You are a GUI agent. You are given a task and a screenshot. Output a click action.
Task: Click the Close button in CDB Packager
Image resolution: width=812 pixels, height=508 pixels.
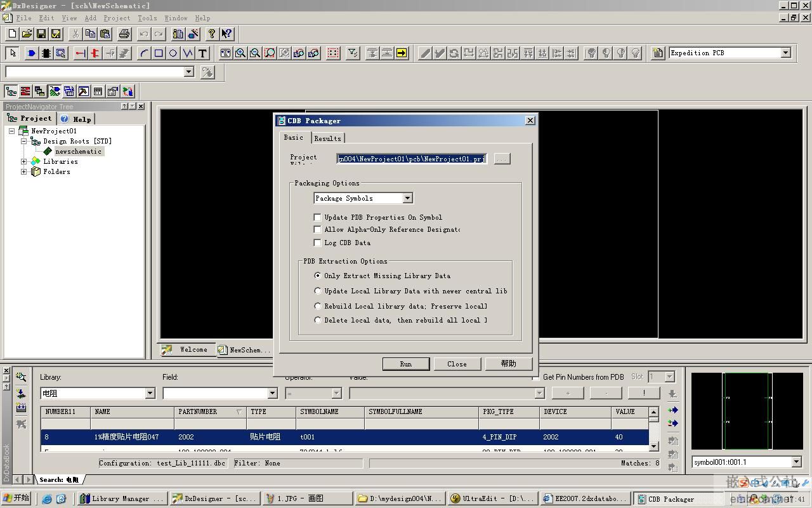coord(457,364)
